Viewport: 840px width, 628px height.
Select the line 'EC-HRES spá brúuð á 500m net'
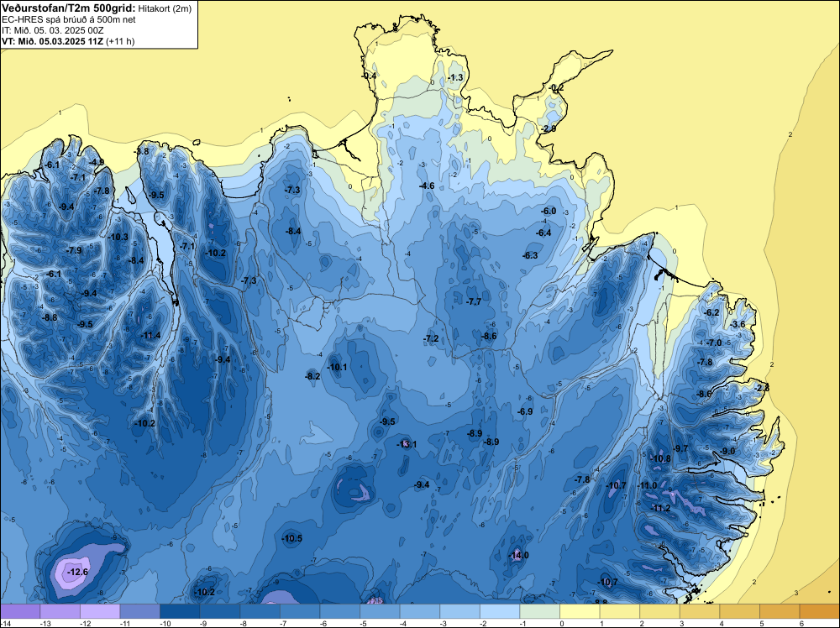(69, 19)
